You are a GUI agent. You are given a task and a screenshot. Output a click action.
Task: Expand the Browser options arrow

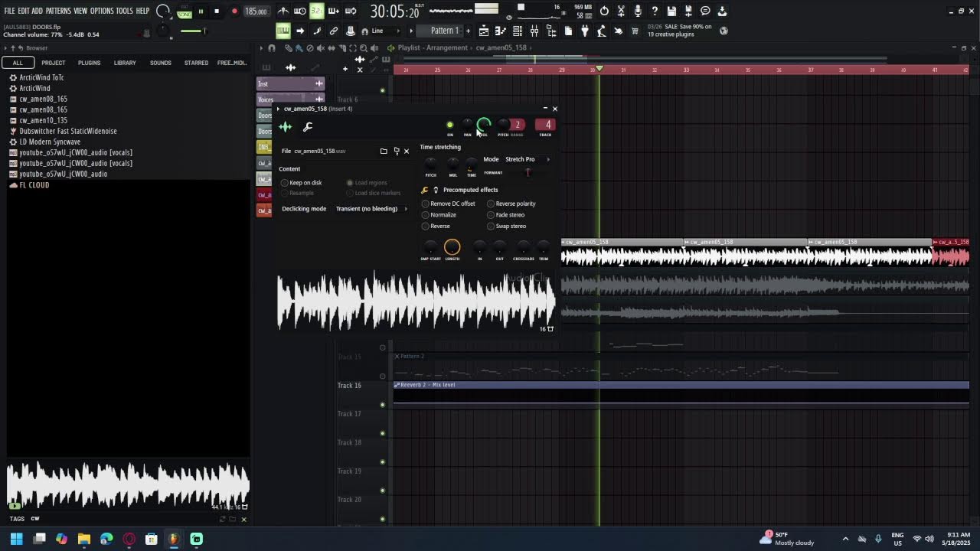[5, 48]
